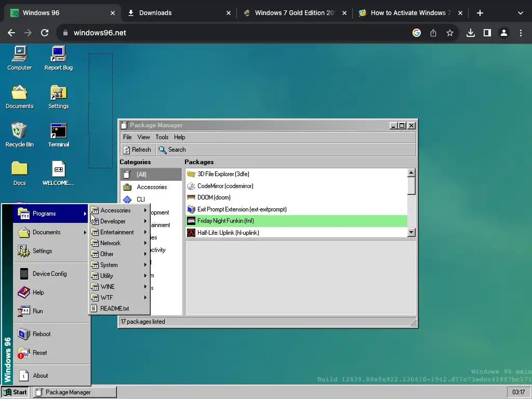Open Help from the Start menu
The height and width of the screenshot is (399, 532).
[x=51, y=292]
